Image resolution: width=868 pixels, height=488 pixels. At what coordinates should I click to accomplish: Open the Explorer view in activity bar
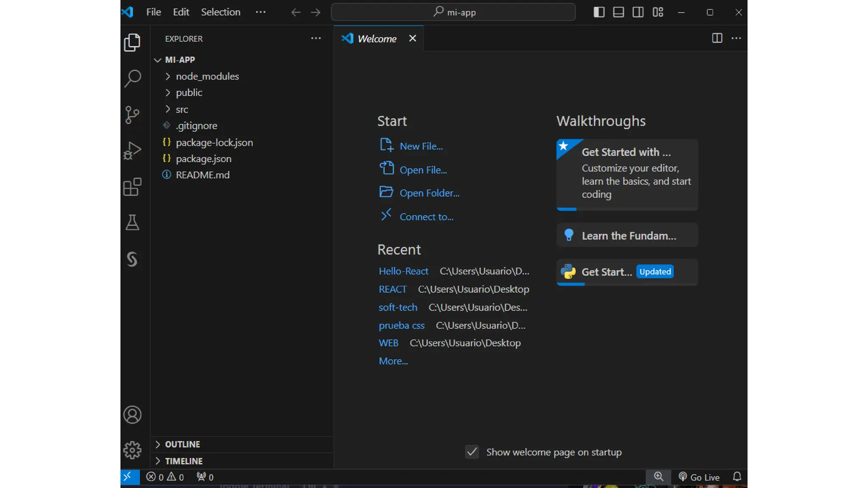pos(132,42)
